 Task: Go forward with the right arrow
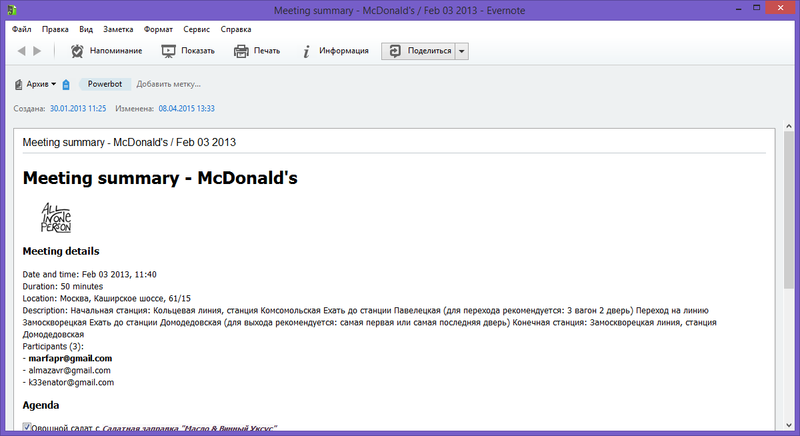38,51
